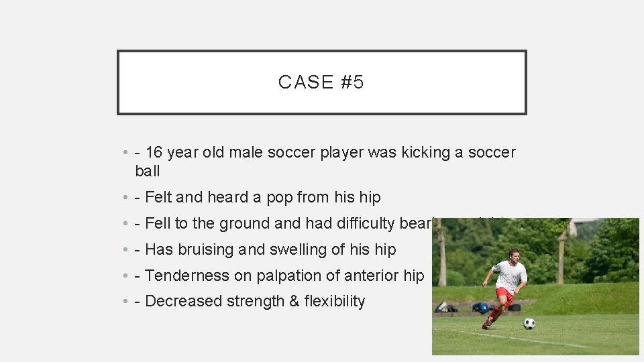Select the 'Decreased strength & flexibility' line

[250, 301]
